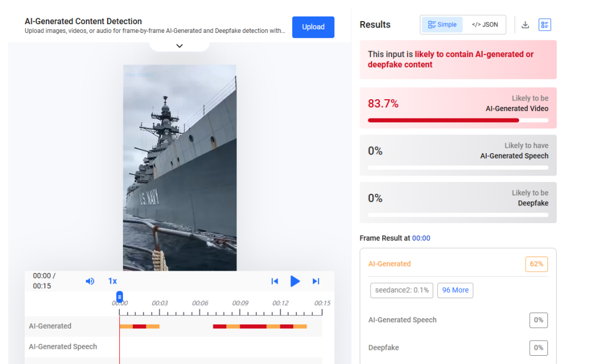The image size is (602, 364).
Task: Click the 62% AI-Generated frame badge
Action: click(536, 264)
